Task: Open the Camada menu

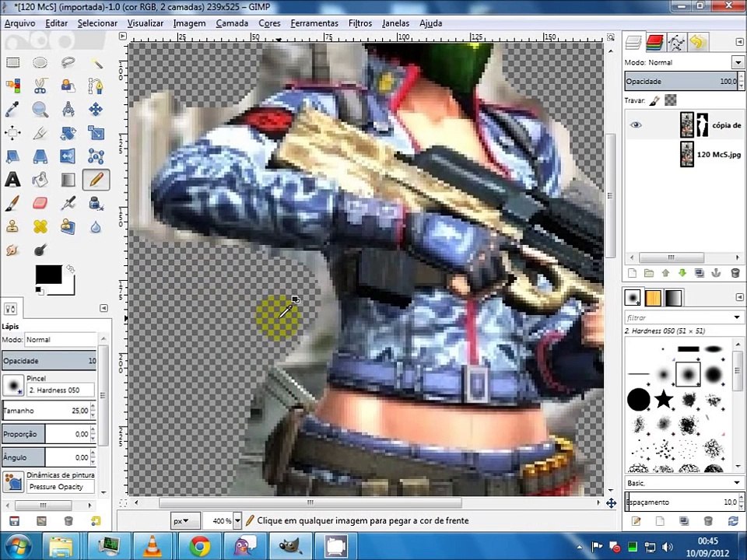Action: click(x=232, y=23)
